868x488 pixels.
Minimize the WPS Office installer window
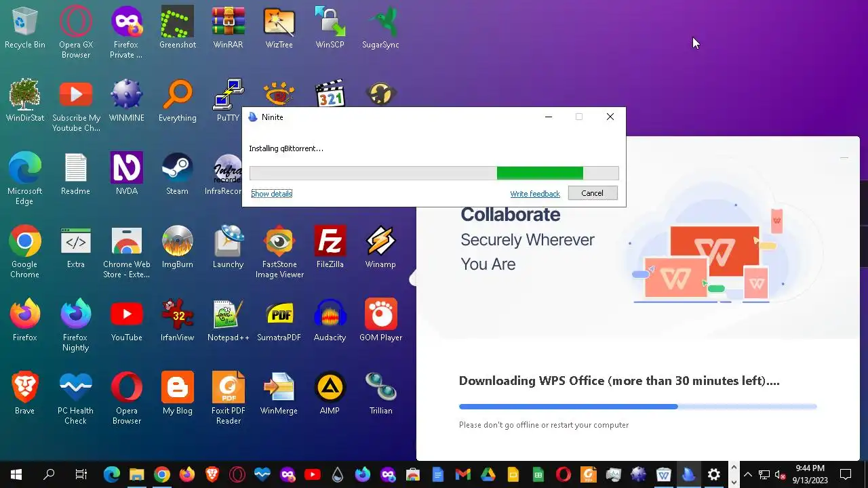coord(844,157)
